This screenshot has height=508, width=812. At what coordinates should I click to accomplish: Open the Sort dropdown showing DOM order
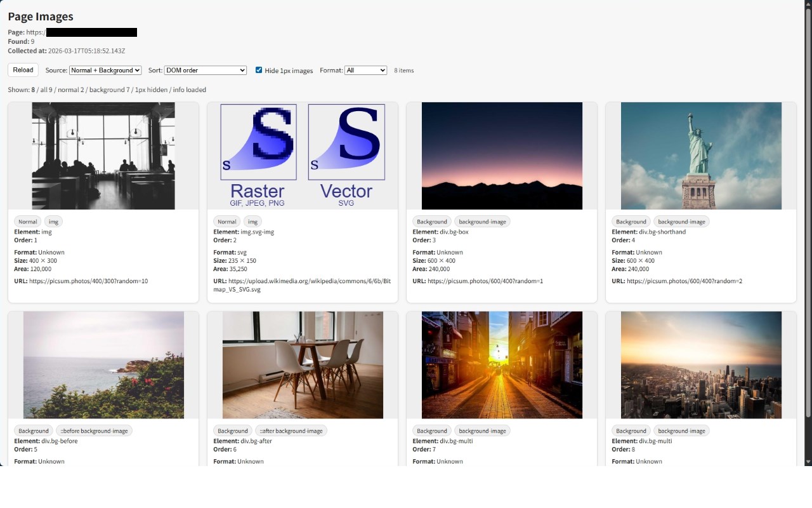point(204,70)
